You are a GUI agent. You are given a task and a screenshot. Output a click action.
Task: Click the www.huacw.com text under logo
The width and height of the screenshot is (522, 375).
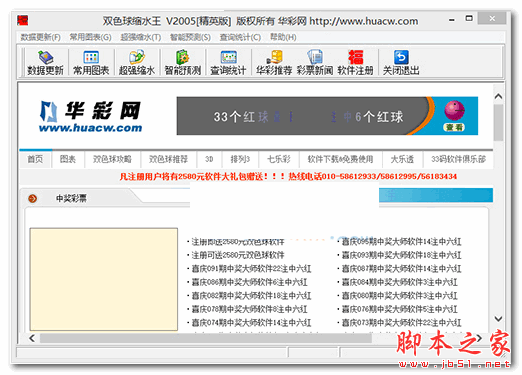90,128
